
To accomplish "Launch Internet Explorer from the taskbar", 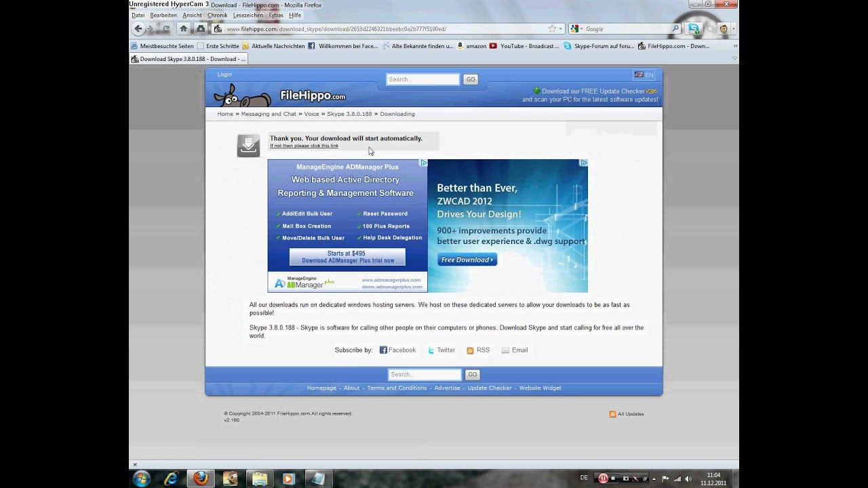I will 171,479.
